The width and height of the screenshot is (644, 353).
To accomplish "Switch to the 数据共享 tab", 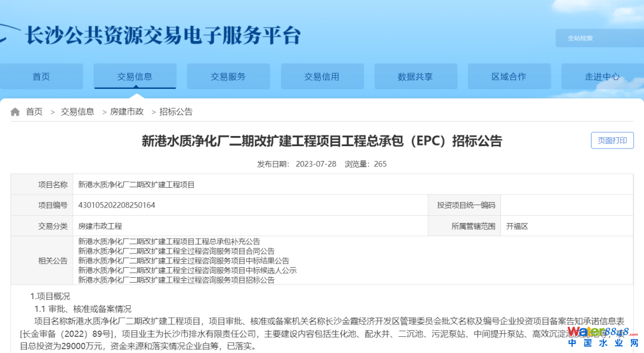I will [x=415, y=76].
